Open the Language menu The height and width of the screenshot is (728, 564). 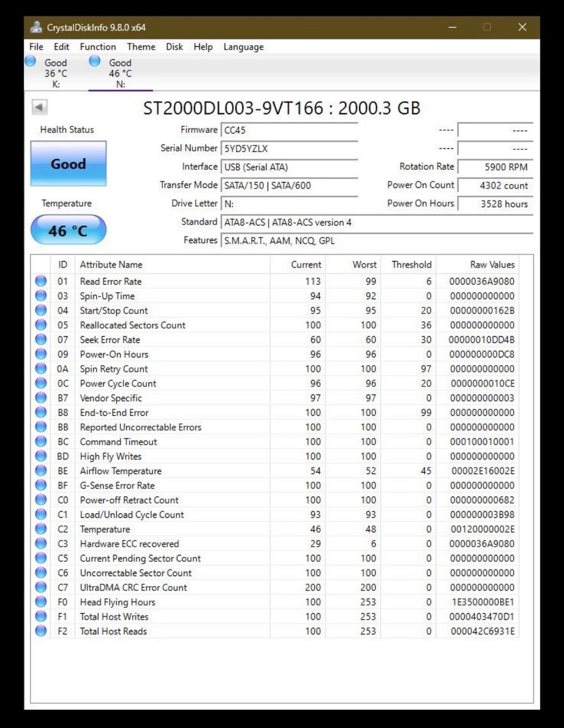point(243,47)
